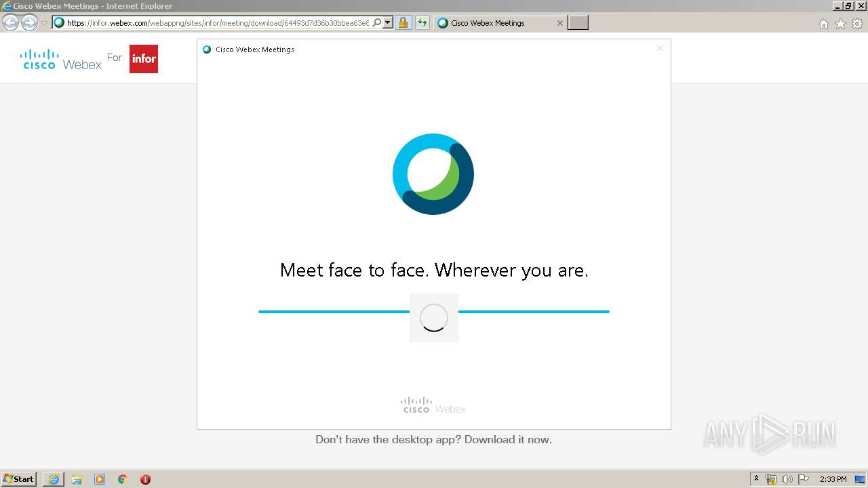This screenshot has width=868, height=488.
Task: Click the browser Forward arrow button
Action: 29,22
